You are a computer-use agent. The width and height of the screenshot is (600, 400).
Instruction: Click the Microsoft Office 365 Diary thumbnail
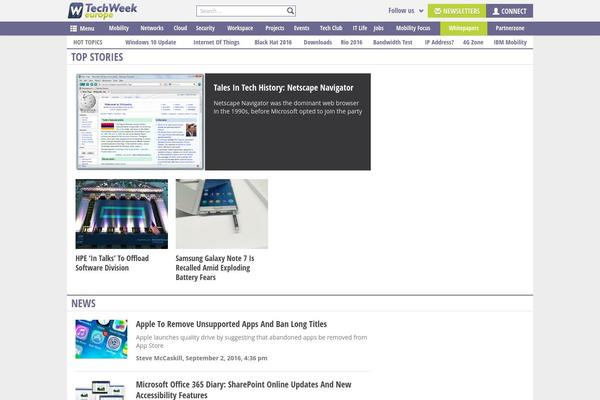tap(101, 390)
